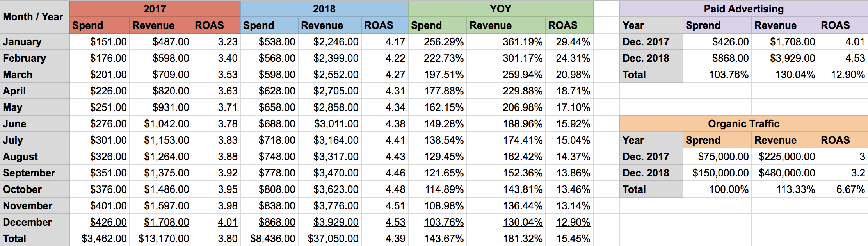The height and width of the screenshot is (246, 868).
Task: Select the 2018 header cell
Action: 324,9
